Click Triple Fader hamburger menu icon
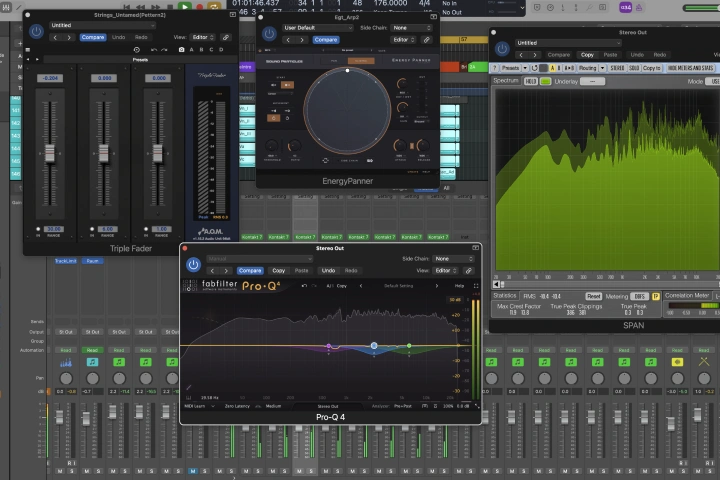 click(28, 50)
